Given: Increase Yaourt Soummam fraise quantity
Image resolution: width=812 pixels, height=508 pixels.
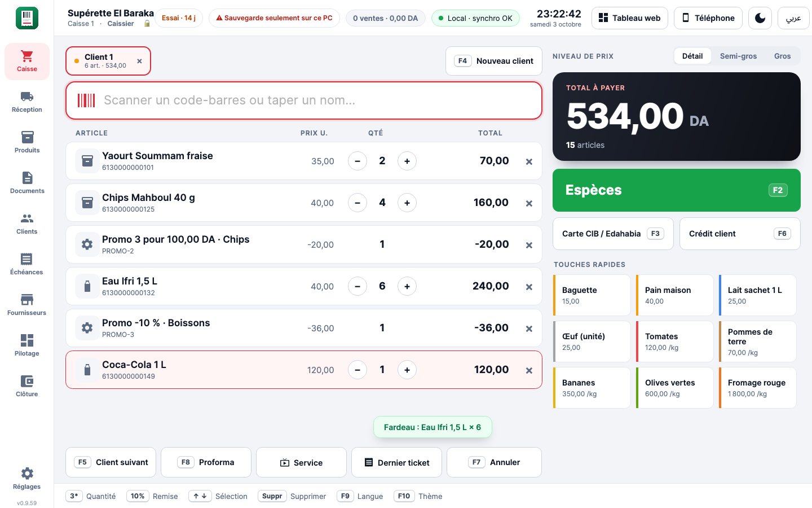Looking at the screenshot, I should [407, 161].
